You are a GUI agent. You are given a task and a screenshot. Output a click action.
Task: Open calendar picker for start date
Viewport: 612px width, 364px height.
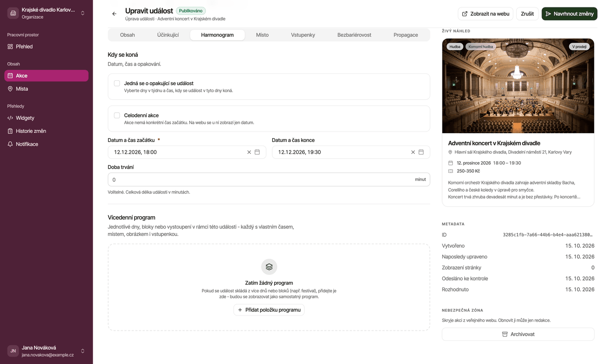coord(257,152)
